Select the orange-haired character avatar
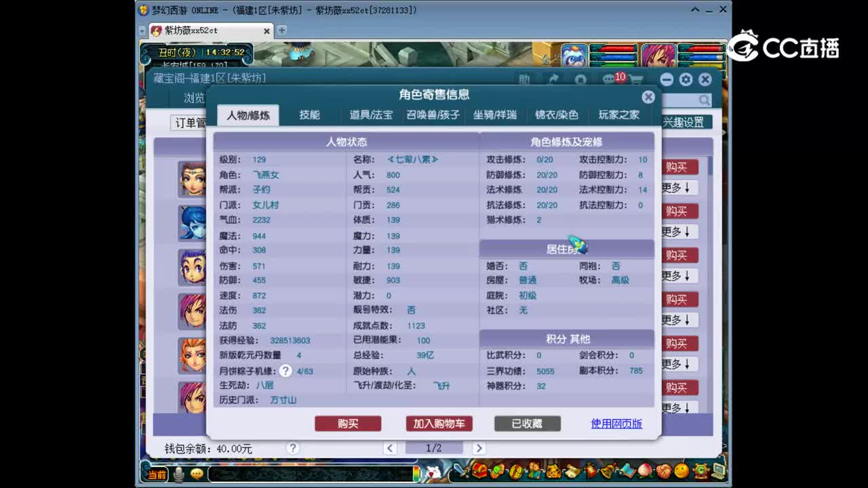Viewport: 868px width, 488px height. (193, 355)
